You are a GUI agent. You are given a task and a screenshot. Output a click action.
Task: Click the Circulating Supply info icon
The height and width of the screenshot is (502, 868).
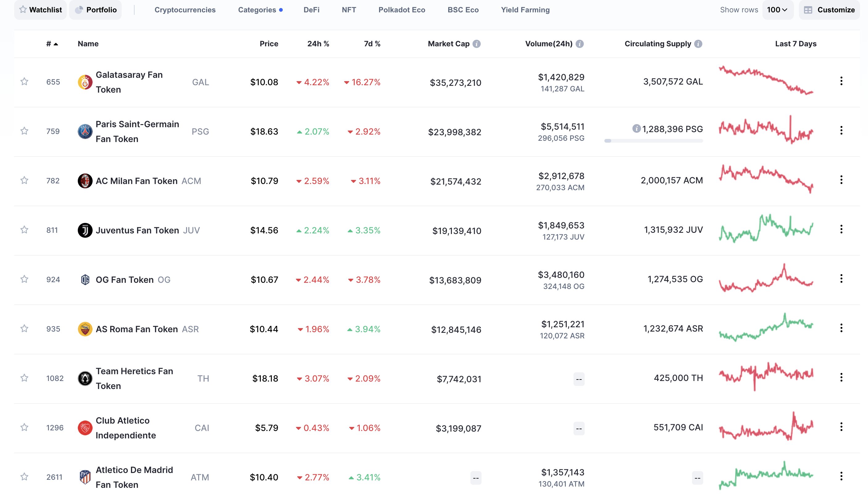click(698, 44)
